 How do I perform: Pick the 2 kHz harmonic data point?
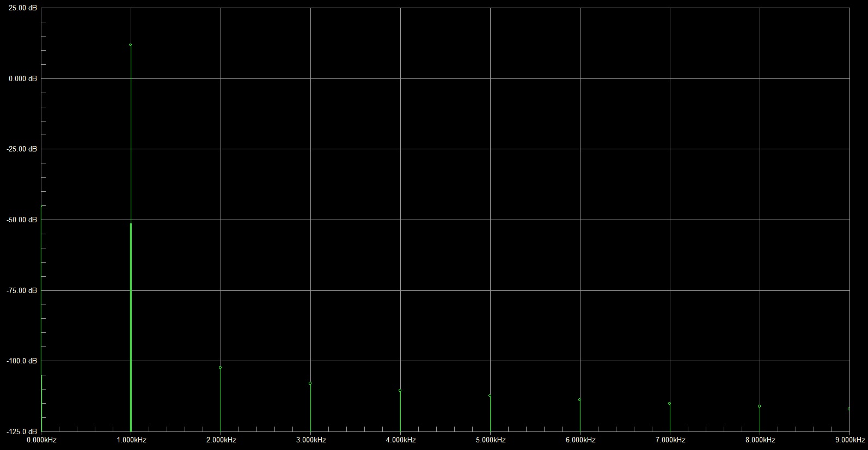click(x=221, y=367)
